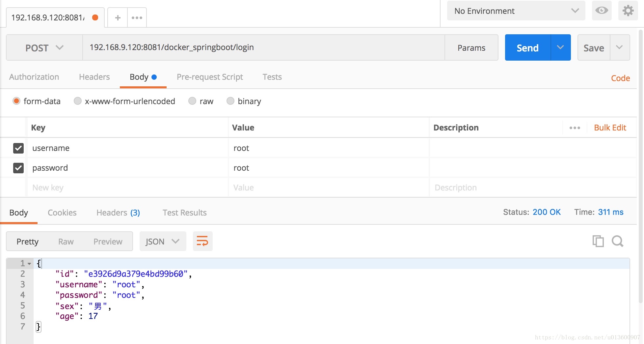Open the Code snippet link

tap(620, 78)
